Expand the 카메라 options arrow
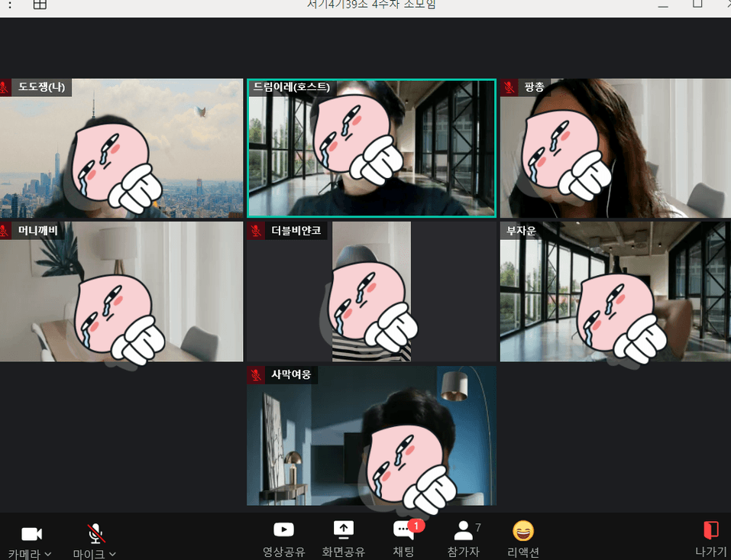The image size is (731, 560). coord(48,554)
